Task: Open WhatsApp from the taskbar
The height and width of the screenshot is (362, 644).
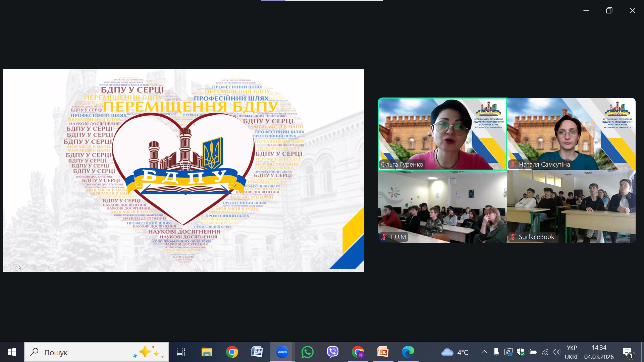Action: coord(307,352)
